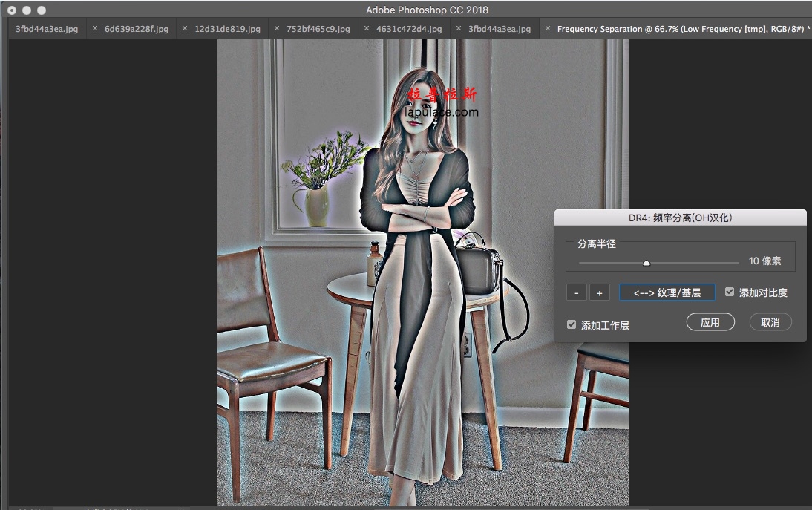Decrease separation radius with the minus button

click(576, 292)
